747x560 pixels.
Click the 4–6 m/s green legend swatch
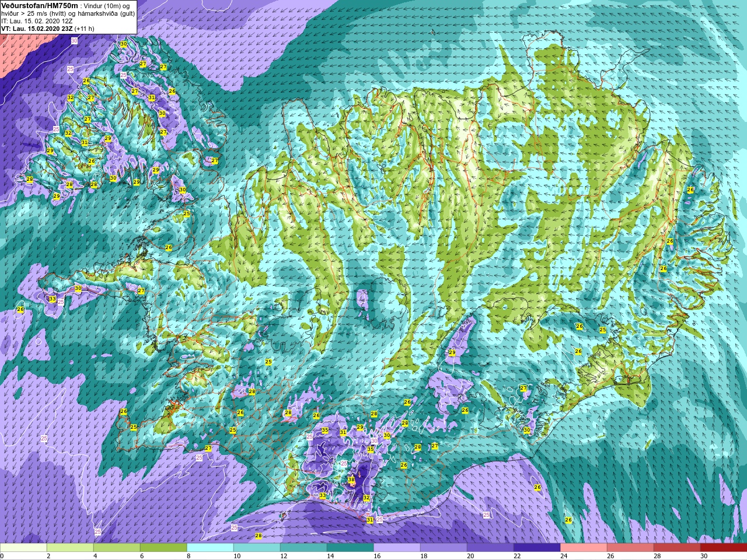(117, 548)
